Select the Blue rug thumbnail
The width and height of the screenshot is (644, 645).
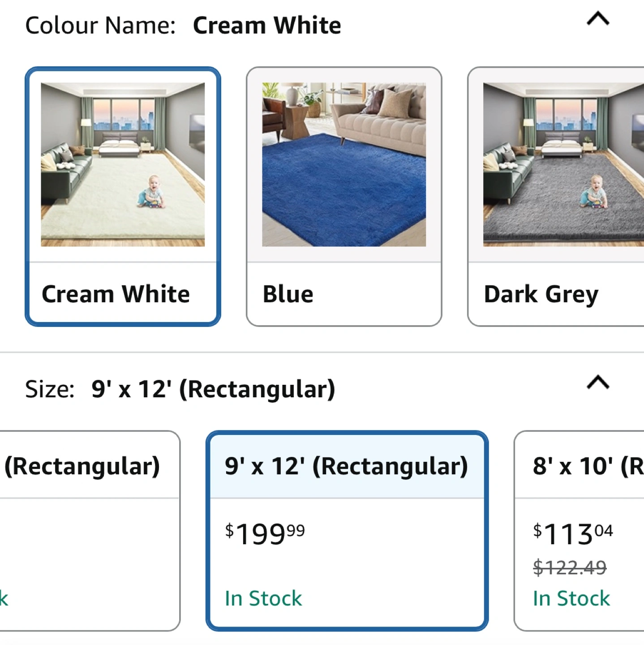(343, 164)
